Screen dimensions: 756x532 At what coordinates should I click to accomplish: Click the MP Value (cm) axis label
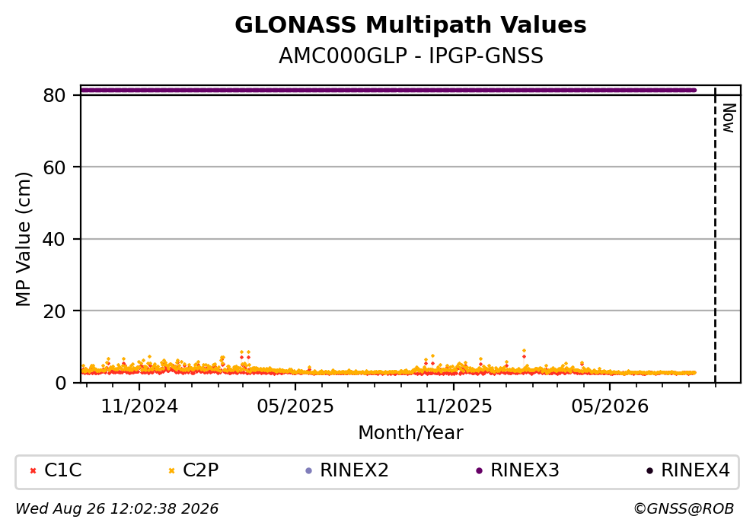coord(23,239)
